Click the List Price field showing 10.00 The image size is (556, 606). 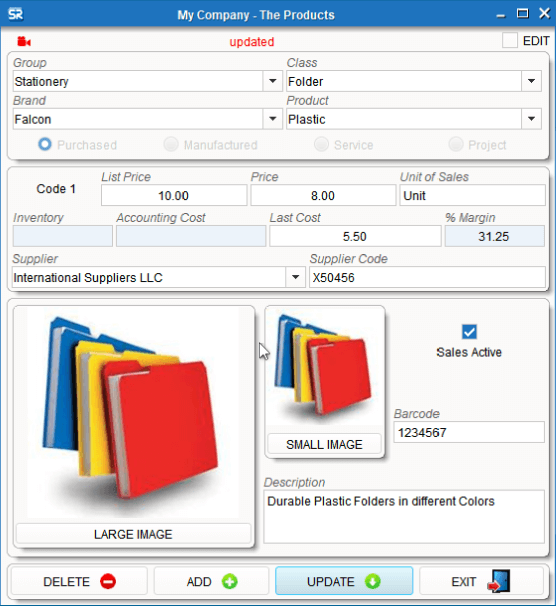pyautogui.click(x=174, y=196)
